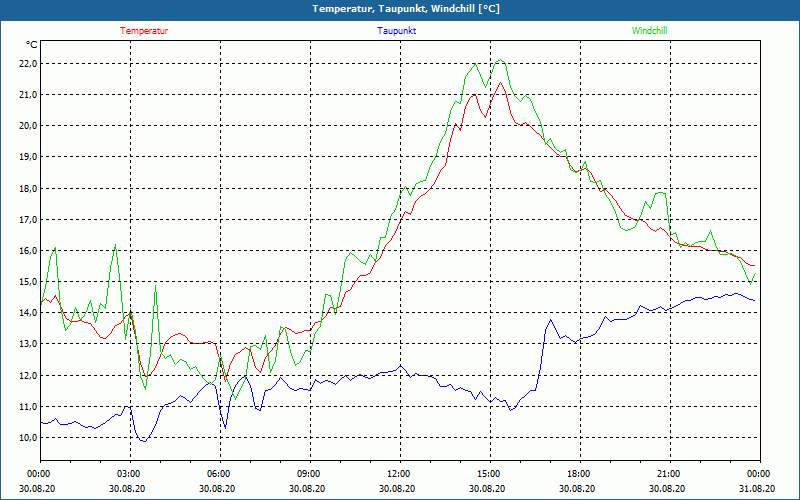Click the 15:00 time axis label

[x=488, y=474]
